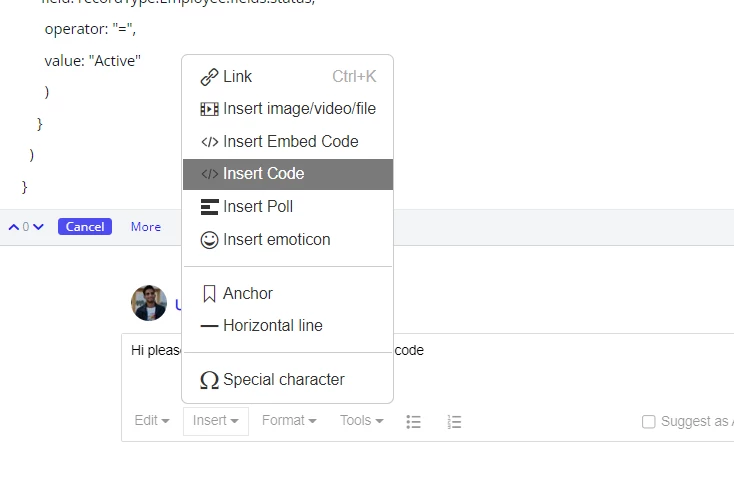Click the upvote arrow icon
Screen dimensions: 734x490
[x=14, y=227]
